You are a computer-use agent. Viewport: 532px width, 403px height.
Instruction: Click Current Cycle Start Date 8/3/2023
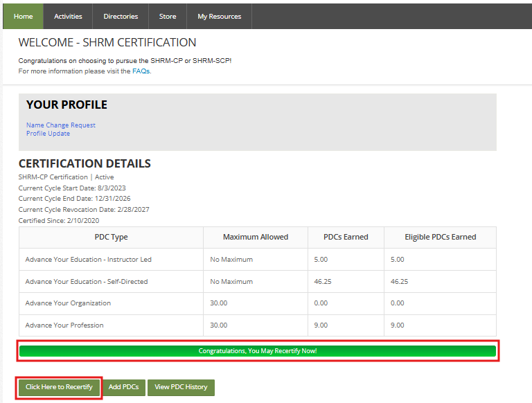pyautogui.click(x=72, y=188)
